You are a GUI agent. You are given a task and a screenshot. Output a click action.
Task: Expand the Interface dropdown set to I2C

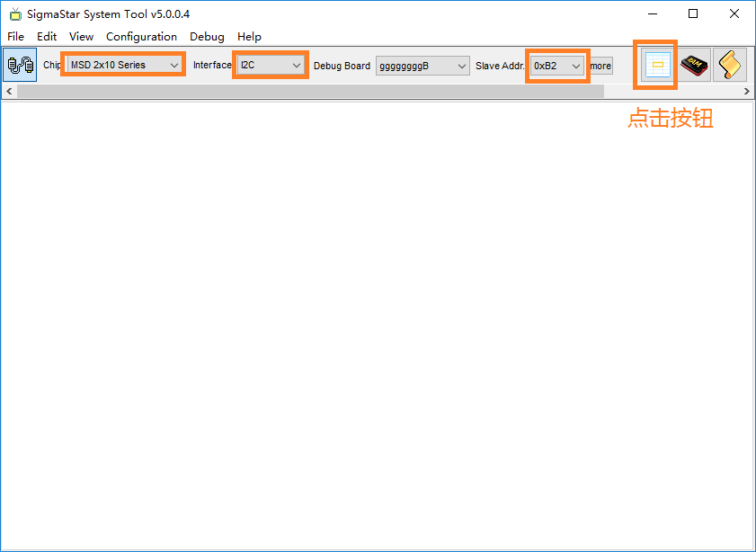coord(271,66)
